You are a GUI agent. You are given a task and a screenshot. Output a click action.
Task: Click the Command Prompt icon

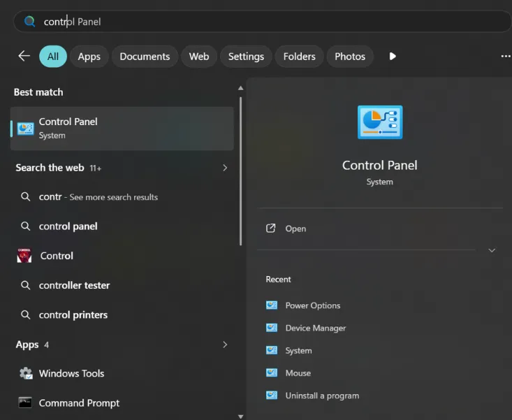click(x=25, y=403)
